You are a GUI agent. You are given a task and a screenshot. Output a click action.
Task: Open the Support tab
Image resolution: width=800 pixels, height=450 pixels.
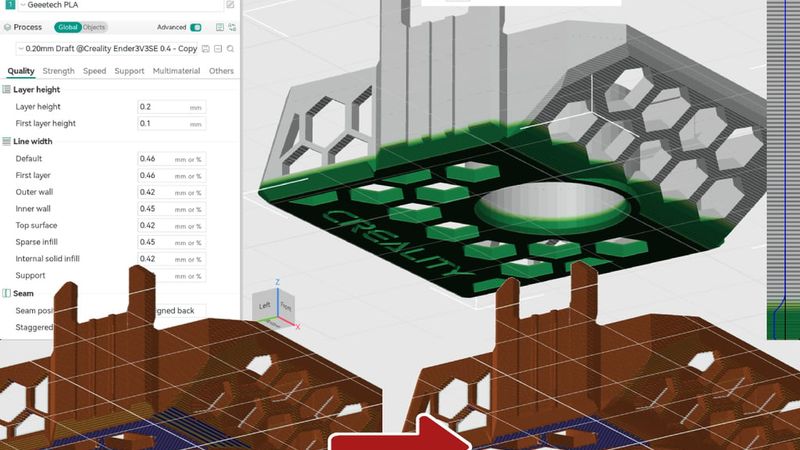(x=129, y=71)
